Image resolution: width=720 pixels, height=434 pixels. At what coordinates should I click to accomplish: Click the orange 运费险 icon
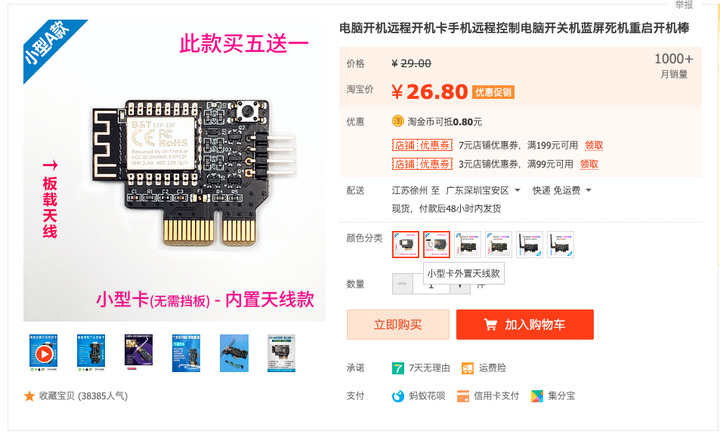[x=467, y=368]
